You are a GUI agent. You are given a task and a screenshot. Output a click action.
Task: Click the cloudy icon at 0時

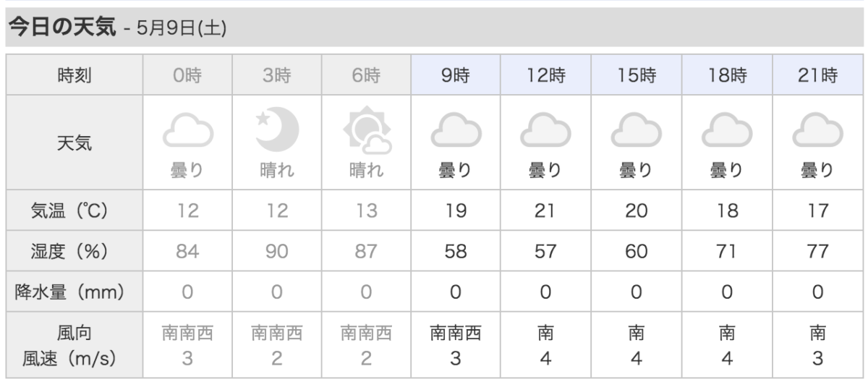(187, 131)
